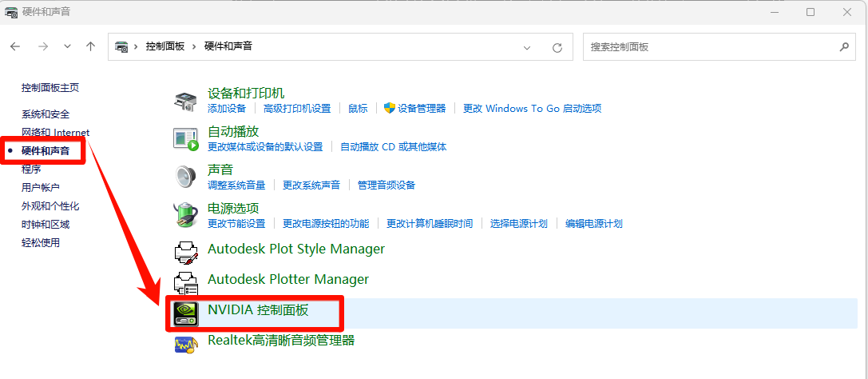This screenshot has width=868, height=379.
Task: Click 控制面板 in the breadcrumb
Action: 165,46
